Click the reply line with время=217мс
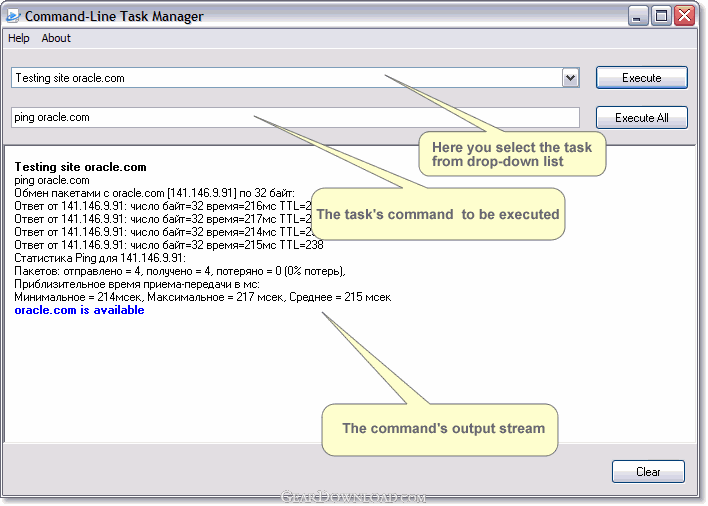 click(x=163, y=219)
